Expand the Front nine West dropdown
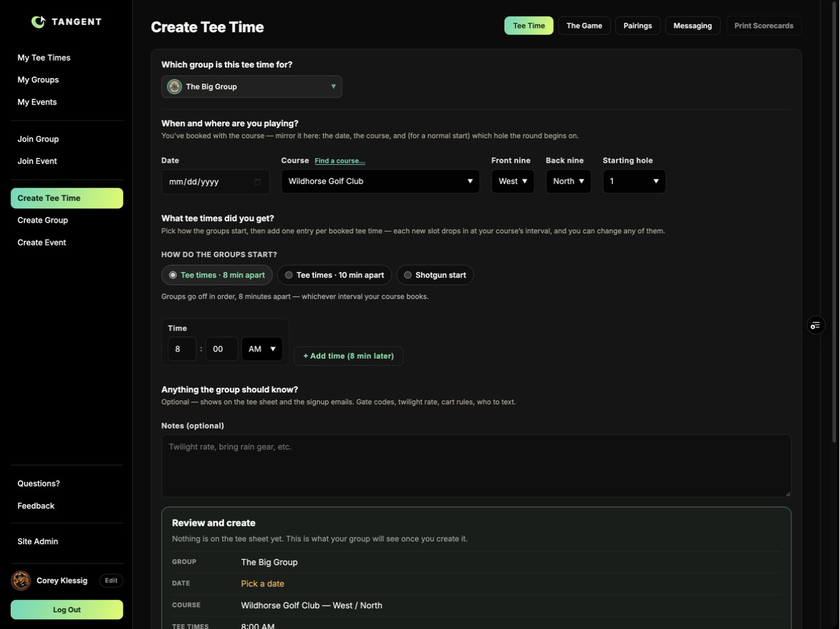Screen dimensions: 840x629 coord(512,181)
